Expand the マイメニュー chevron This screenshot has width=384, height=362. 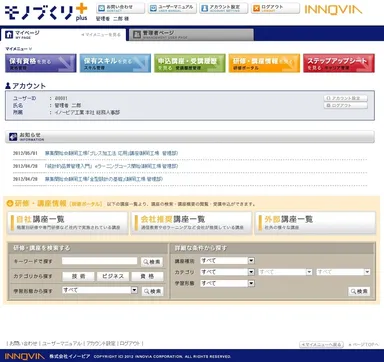pos(30,49)
